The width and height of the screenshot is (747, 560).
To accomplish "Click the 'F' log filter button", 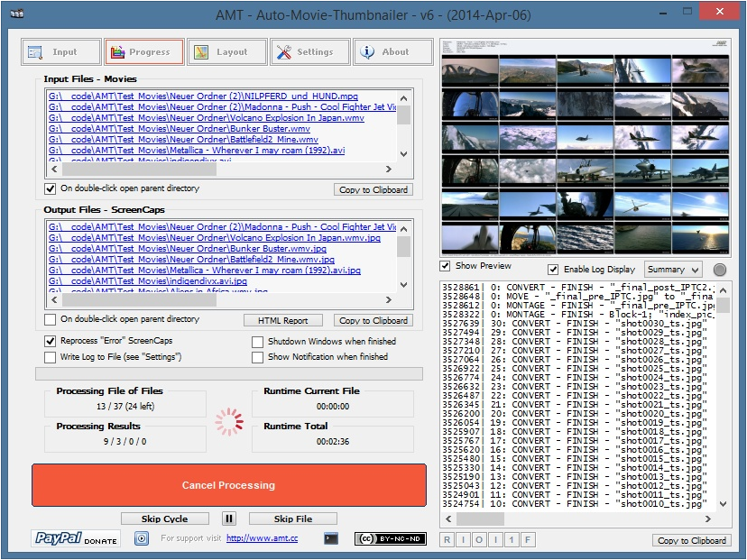I will pos(528,540).
